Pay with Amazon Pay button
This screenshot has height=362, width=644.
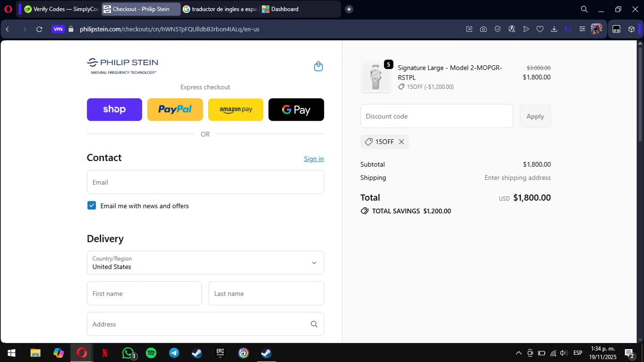(x=236, y=110)
